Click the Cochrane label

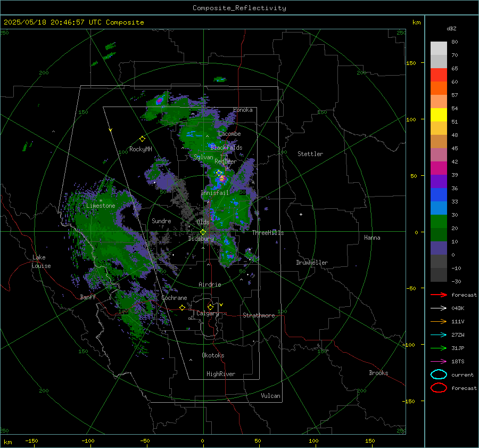tap(174, 298)
